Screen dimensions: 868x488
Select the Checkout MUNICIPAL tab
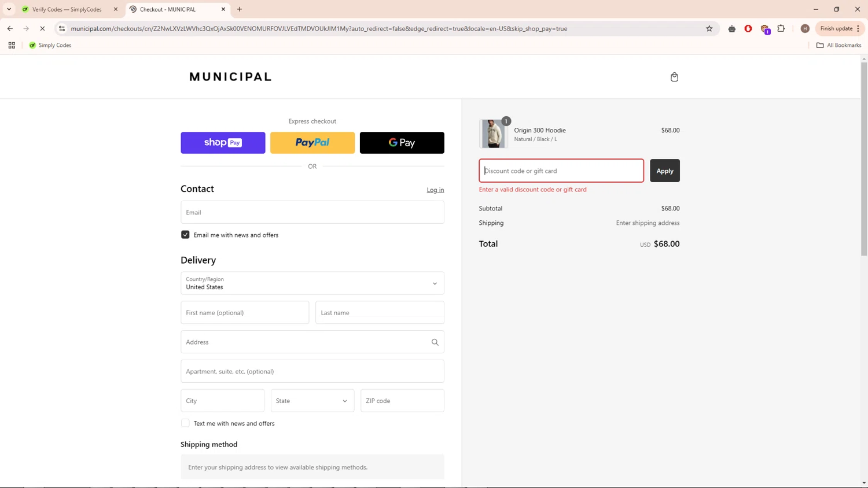(x=177, y=9)
